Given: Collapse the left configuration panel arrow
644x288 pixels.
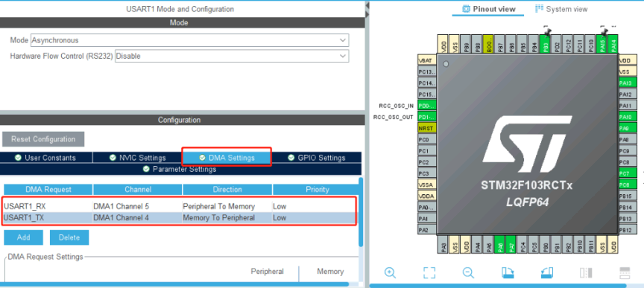Looking at the screenshot, I should pos(367,5).
